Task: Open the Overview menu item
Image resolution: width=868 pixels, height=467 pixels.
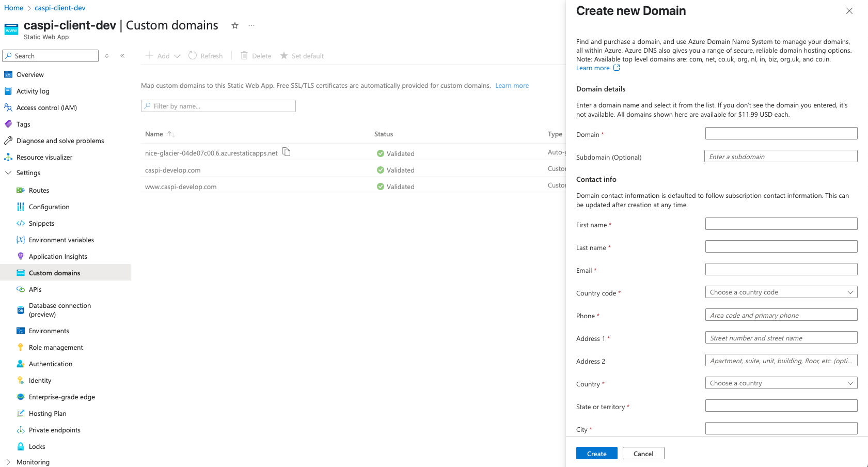Action: pos(30,75)
